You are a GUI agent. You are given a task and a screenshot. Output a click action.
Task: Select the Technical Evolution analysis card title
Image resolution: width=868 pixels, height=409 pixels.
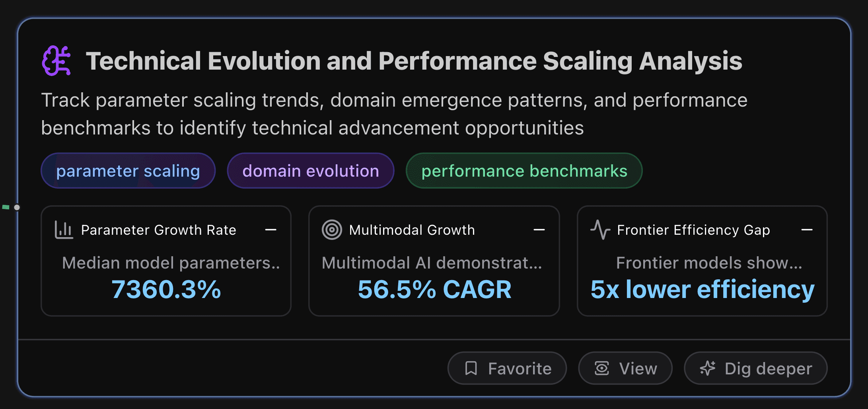click(x=415, y=60)
